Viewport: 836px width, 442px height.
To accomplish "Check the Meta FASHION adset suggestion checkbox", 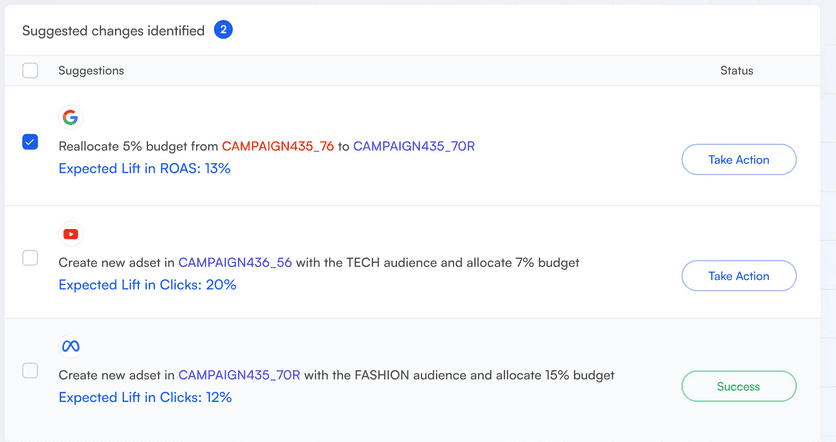I will coord(30,371).
